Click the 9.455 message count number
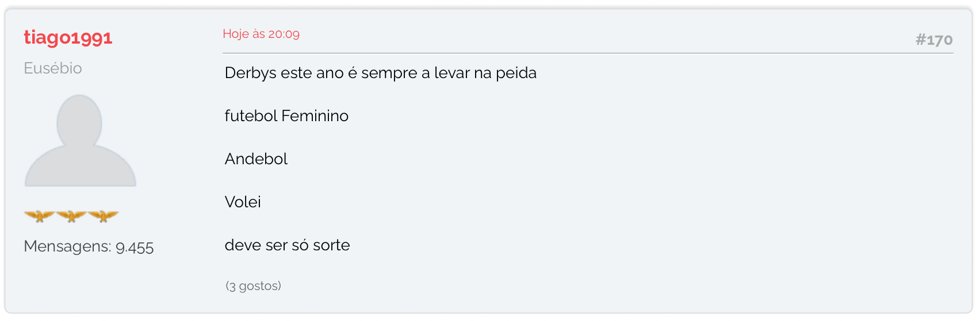Screen dimensions: 980x321 pyautogui.click(x=135, y=247)
